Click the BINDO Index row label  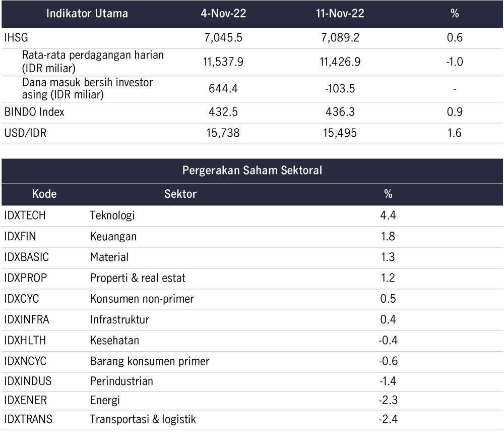(x=34, y=112)
